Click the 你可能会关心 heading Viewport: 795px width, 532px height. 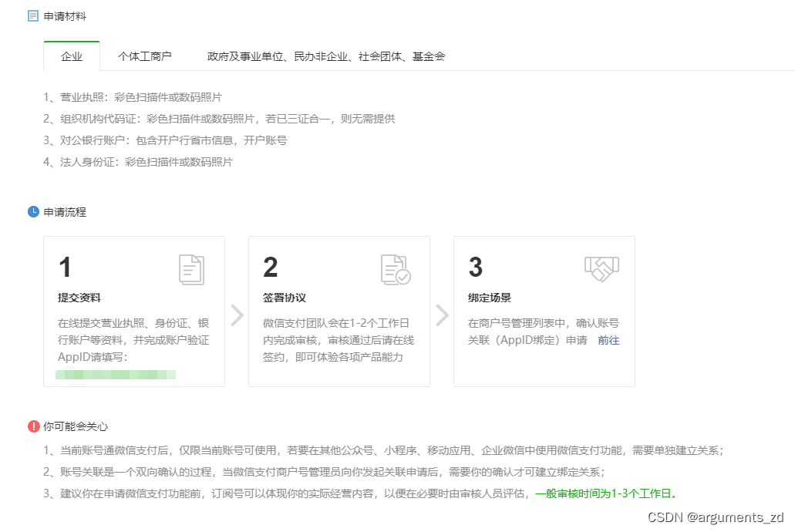tap(76, 426)
